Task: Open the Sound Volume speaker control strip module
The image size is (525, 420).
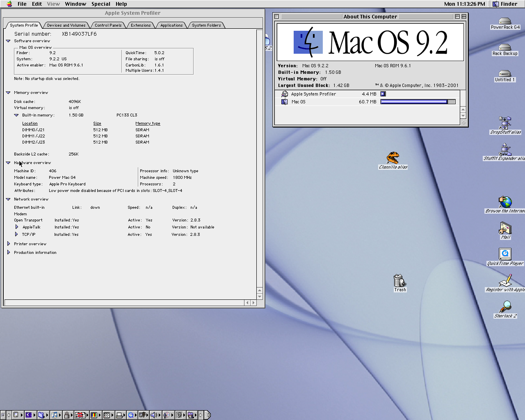Action: pyautogui.click(x=155, y=415)
